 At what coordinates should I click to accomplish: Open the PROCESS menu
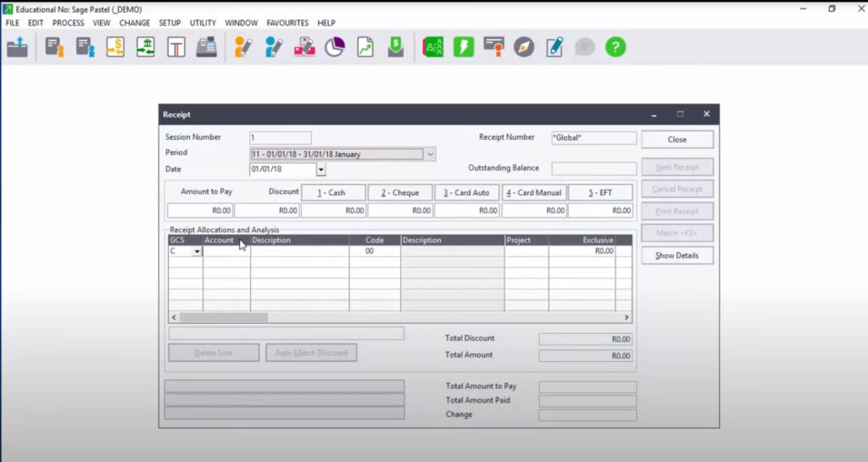68,23
